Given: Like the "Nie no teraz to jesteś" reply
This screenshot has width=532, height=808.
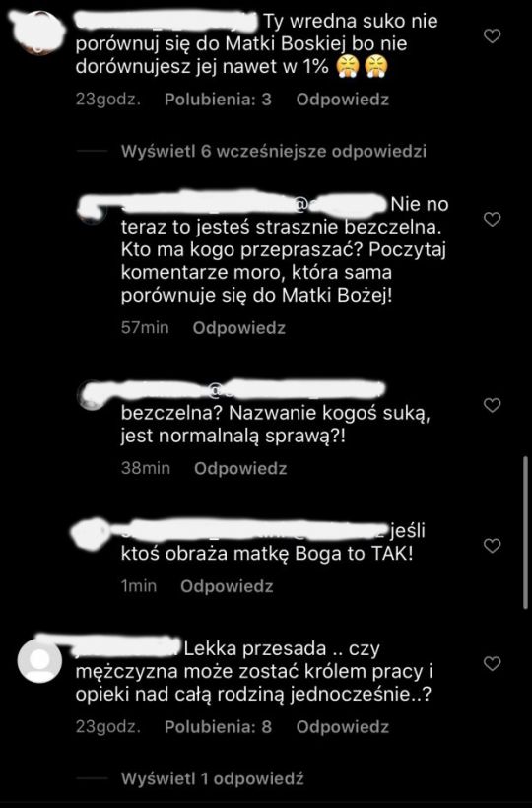Looking at the screenshot, I should [x=493, y=219].
